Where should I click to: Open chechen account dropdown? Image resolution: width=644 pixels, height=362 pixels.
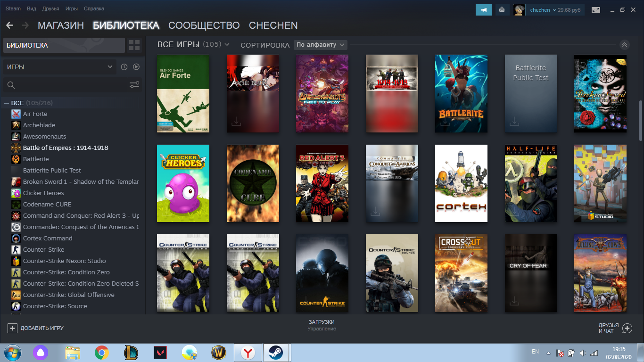pyautogui.click(x=554, y=10)
